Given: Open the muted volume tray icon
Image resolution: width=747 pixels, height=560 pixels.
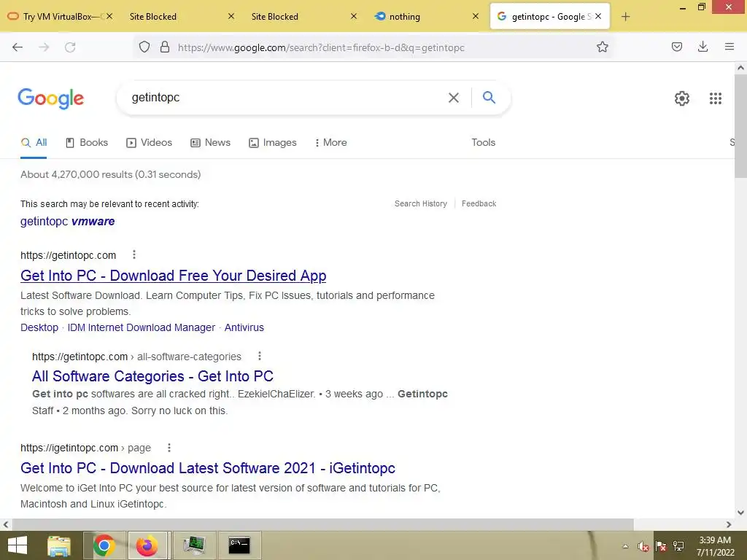Looking at the screenshot, I should 643,547.
